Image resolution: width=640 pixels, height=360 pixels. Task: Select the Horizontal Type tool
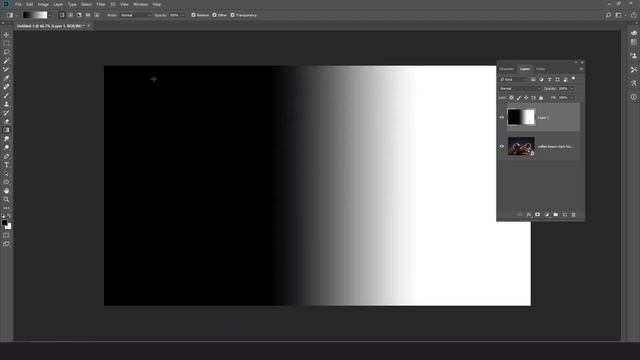(6, 165)
